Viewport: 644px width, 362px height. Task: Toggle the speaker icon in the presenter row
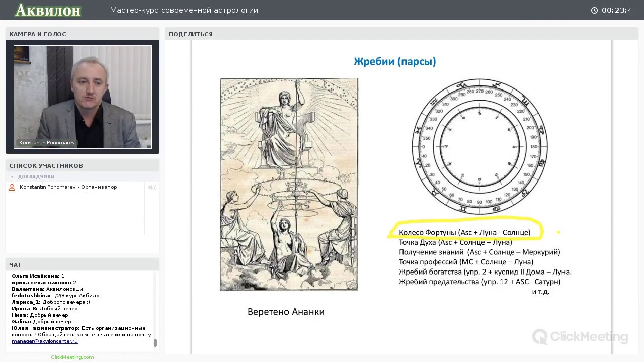(x=152, y=187)
